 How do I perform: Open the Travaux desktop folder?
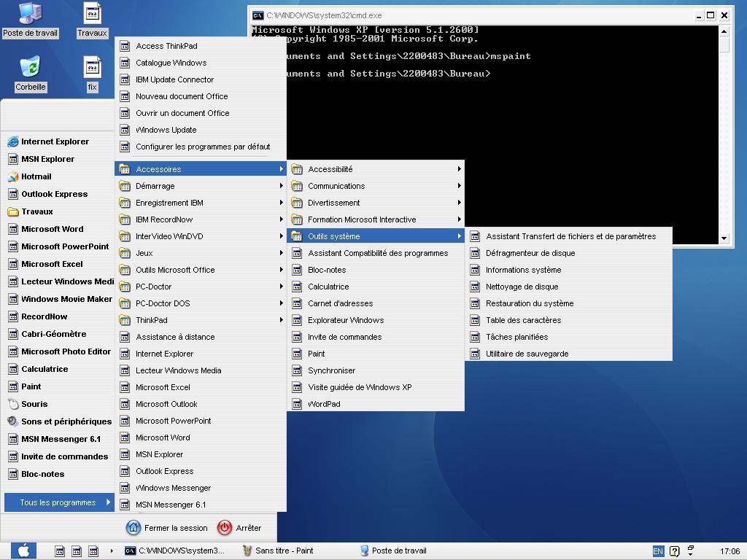(x=92, y=18)
